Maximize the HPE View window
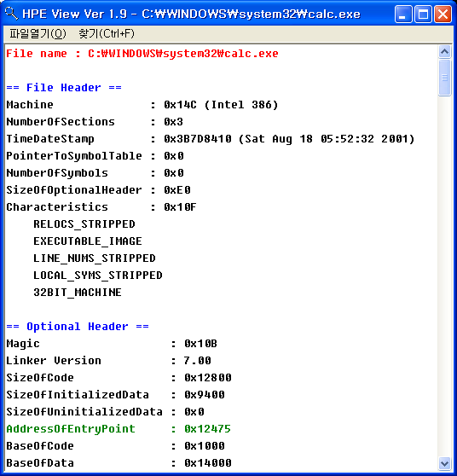Image resolution: width=457 pixels, height=476 pixels. 423,15
